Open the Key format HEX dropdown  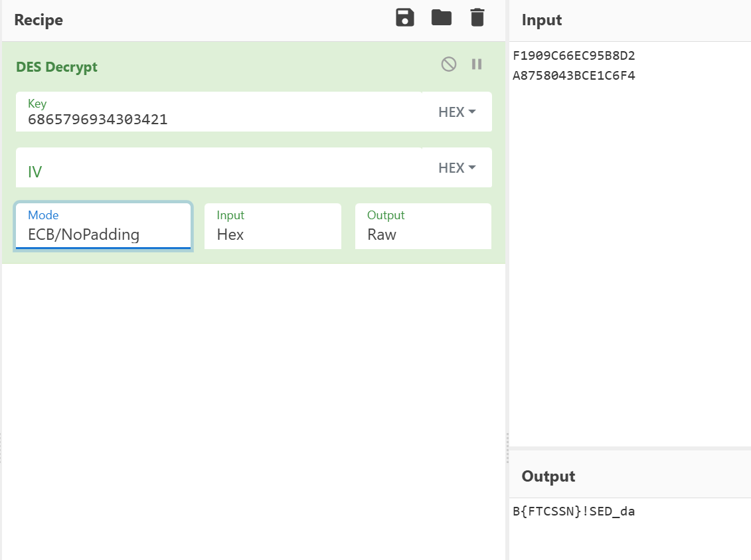tap(457, 112)
